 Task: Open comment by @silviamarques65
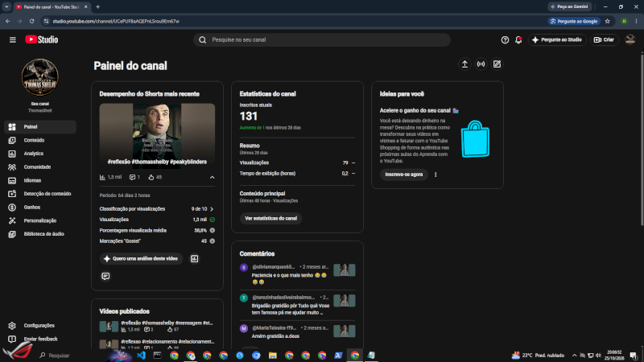[x=297, y=274]
